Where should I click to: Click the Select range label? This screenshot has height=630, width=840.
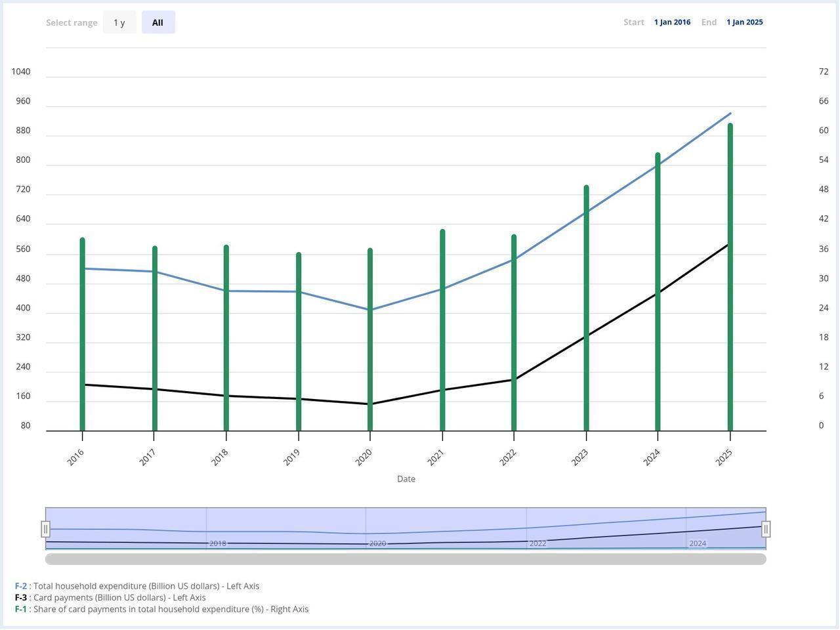pyautogui.click(x=72, y=22)
